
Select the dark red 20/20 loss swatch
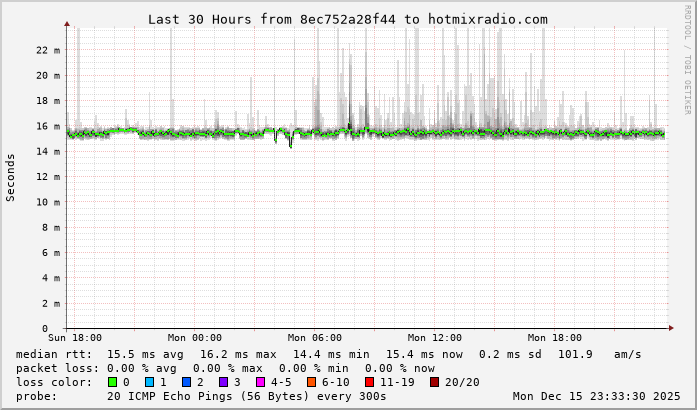click(434, 382)
